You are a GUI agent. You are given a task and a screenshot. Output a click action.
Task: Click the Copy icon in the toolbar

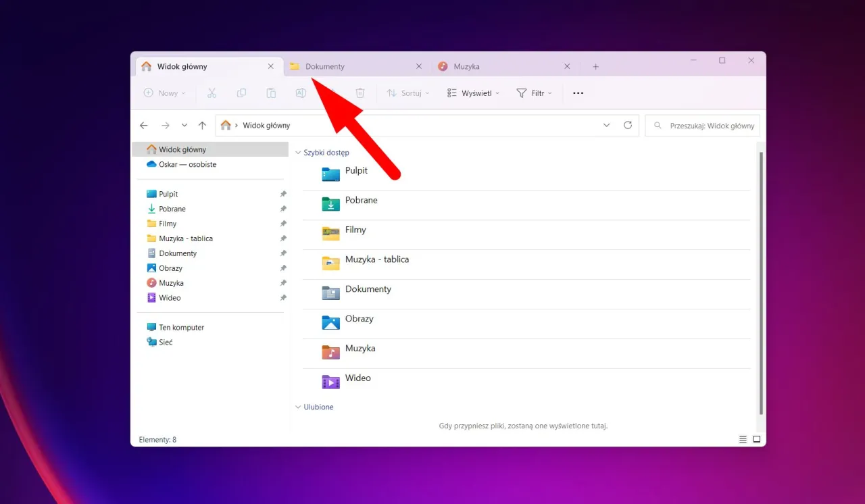241,93
